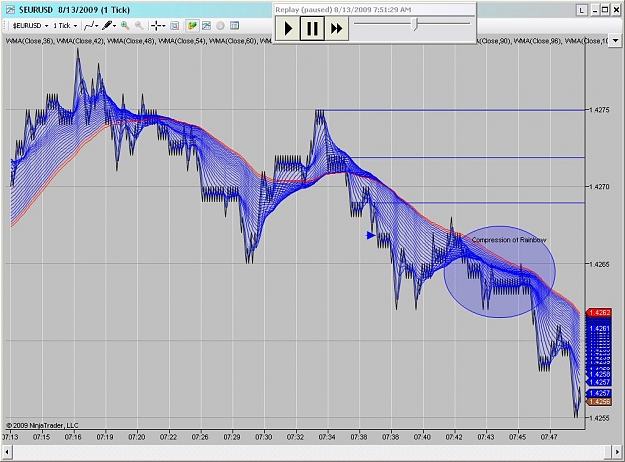Click the zoom out magnifier icon
This screenshot has width=625, height=462.
(x=139, y=26)
